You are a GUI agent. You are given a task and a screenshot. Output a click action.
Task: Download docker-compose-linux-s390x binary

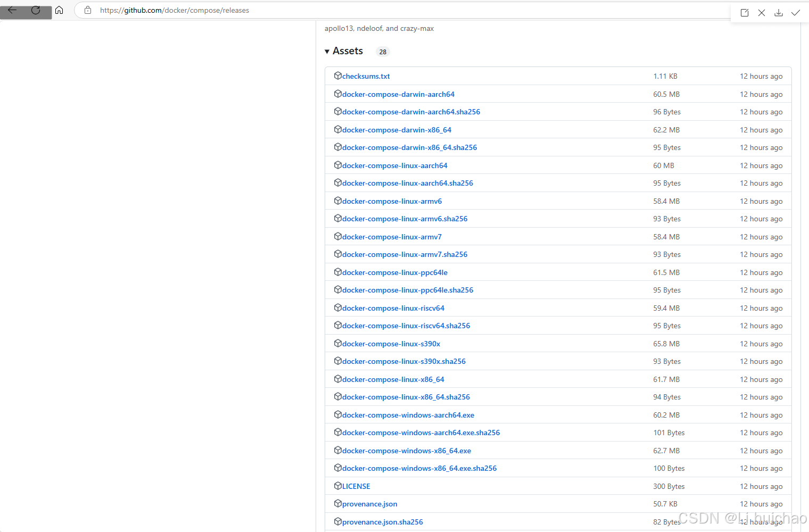click(391, 344)
